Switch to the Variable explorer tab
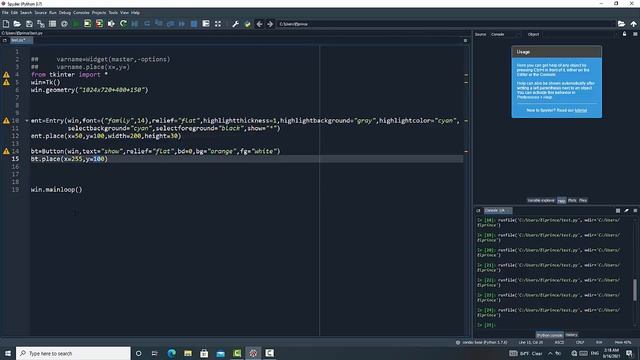Viewport: 640px width, 360px height. click(x=541, y=200)
